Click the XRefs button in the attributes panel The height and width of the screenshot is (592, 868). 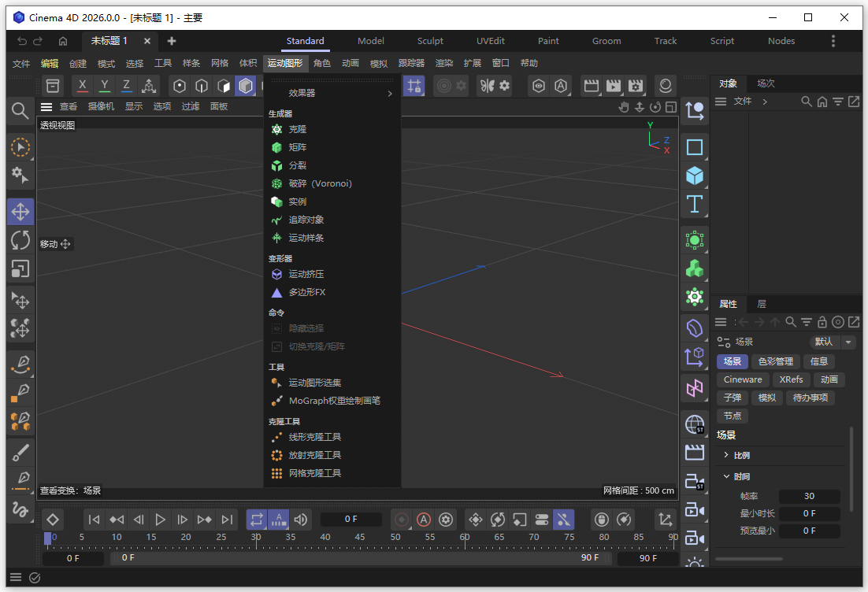791,379
